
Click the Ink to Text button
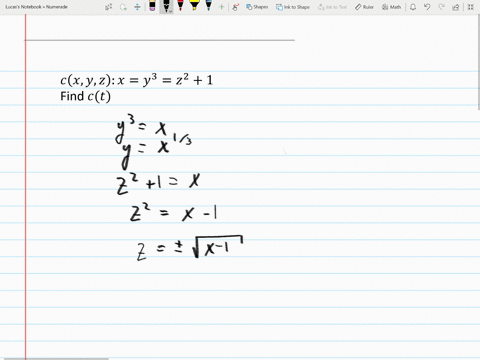point(332,7)
